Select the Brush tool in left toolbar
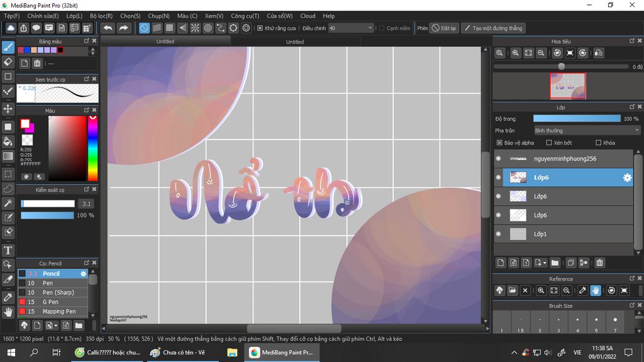The width and height of the screenshot is (644, 362). pos(8,47)
